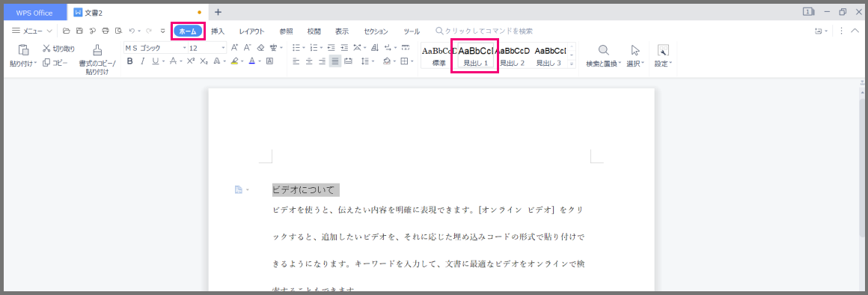868x295 pixels.
Task: Customize quick access toolbar dropdown
Action: pos(162,31)
